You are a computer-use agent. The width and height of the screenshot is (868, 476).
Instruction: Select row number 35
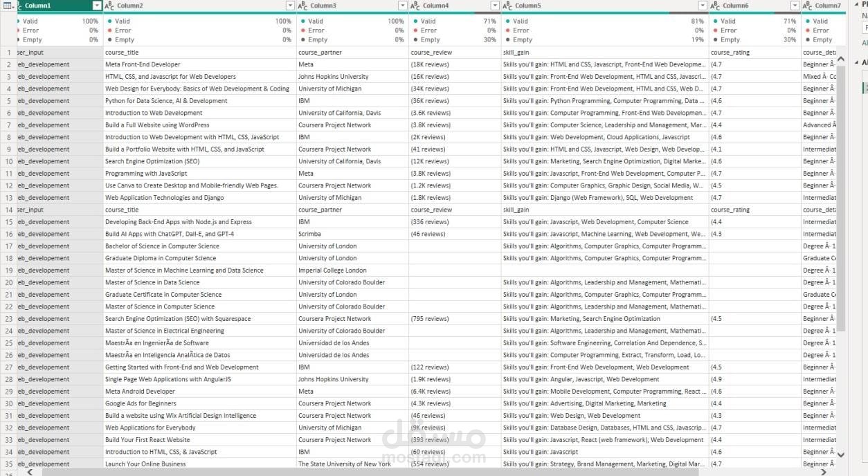tap(8, 464)
